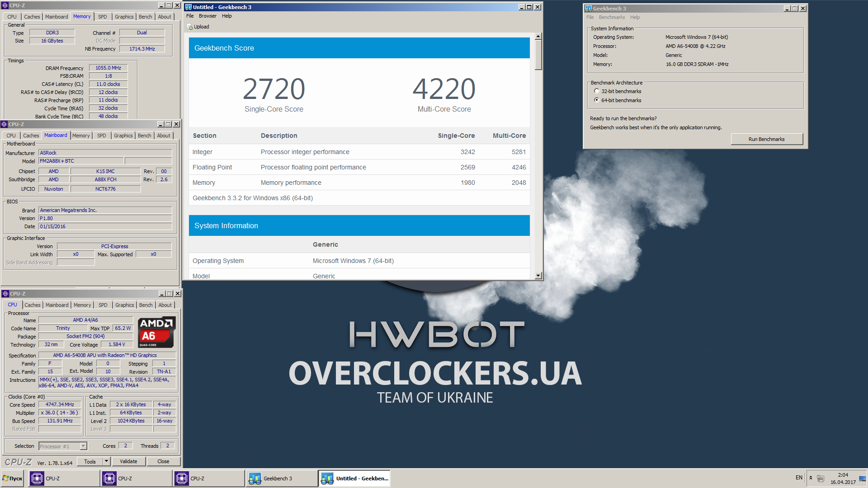
Task: Click Geekbench 3 launcher window title icon
Action: [588, 9]
